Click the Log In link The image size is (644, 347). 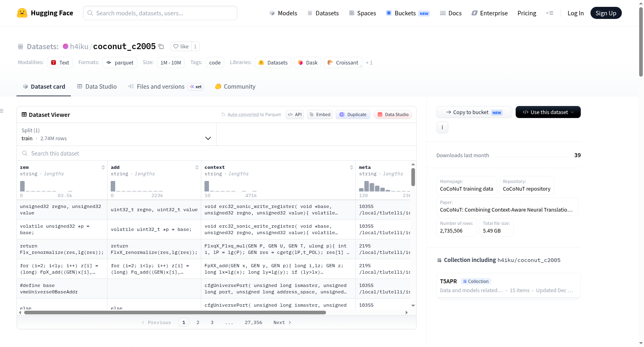click(x=576, y=13)
